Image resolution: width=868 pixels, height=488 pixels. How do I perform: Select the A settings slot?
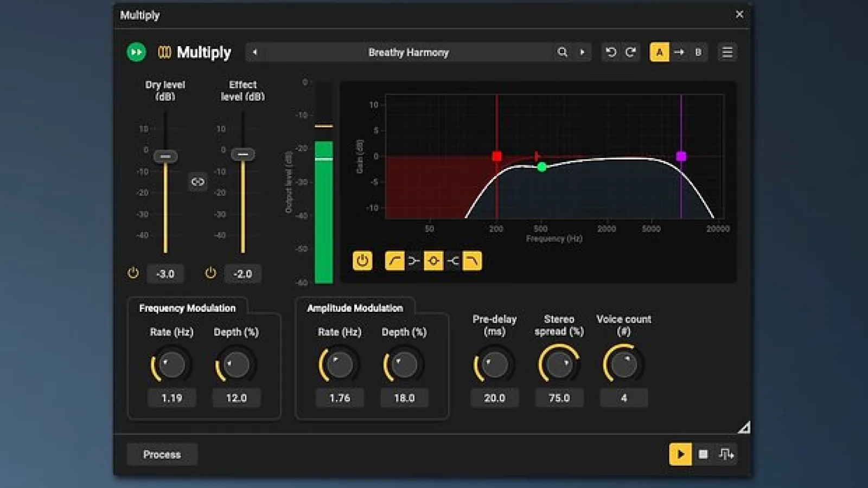pyautogui.click(x=660, y=52)
